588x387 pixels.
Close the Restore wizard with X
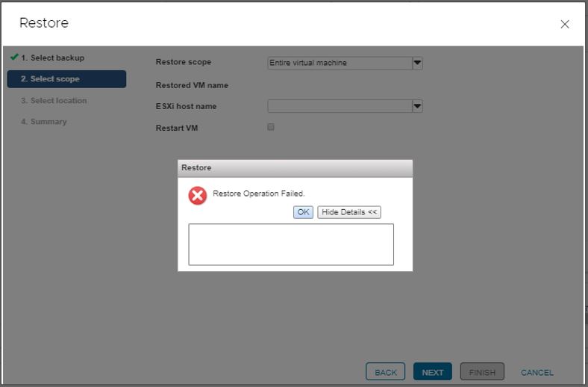[565, 25]
